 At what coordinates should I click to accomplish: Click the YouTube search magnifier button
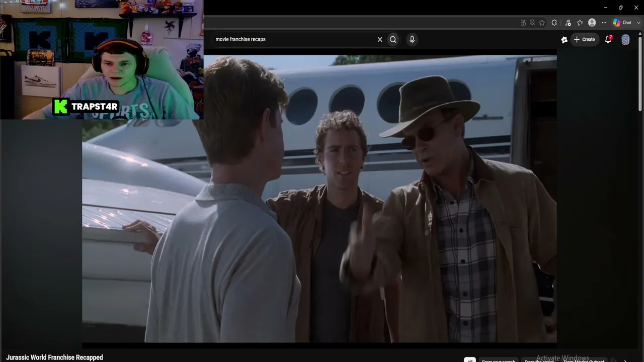[x=393, y=39]
